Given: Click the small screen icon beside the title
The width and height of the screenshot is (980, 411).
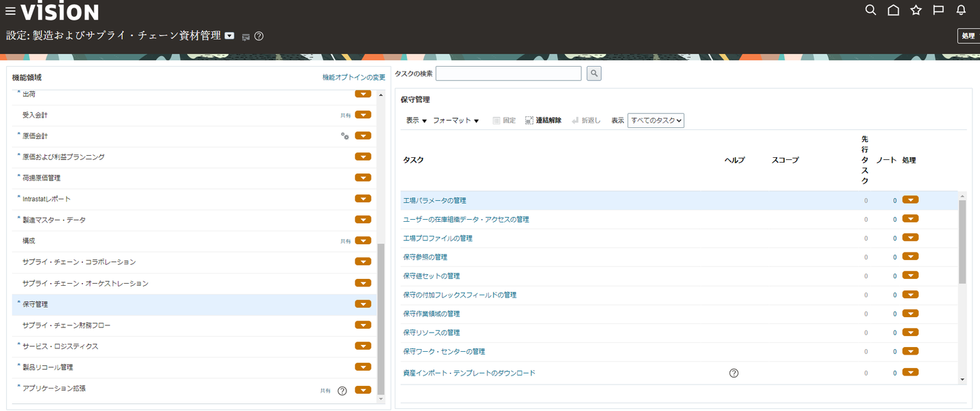Looking at the screenshot, I should pos(246,37).
